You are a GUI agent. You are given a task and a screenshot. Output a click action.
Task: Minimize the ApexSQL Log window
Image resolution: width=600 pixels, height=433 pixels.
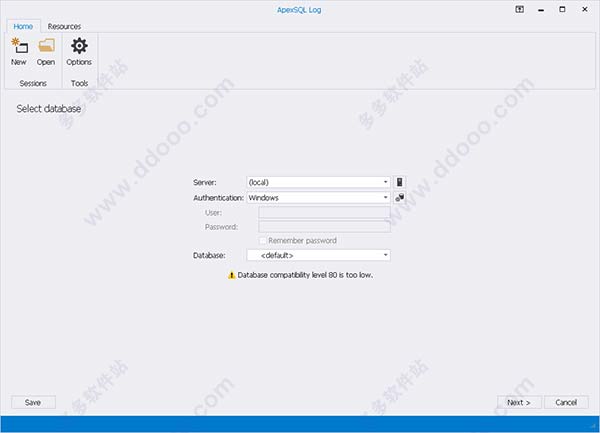click(x=541, y=10)
